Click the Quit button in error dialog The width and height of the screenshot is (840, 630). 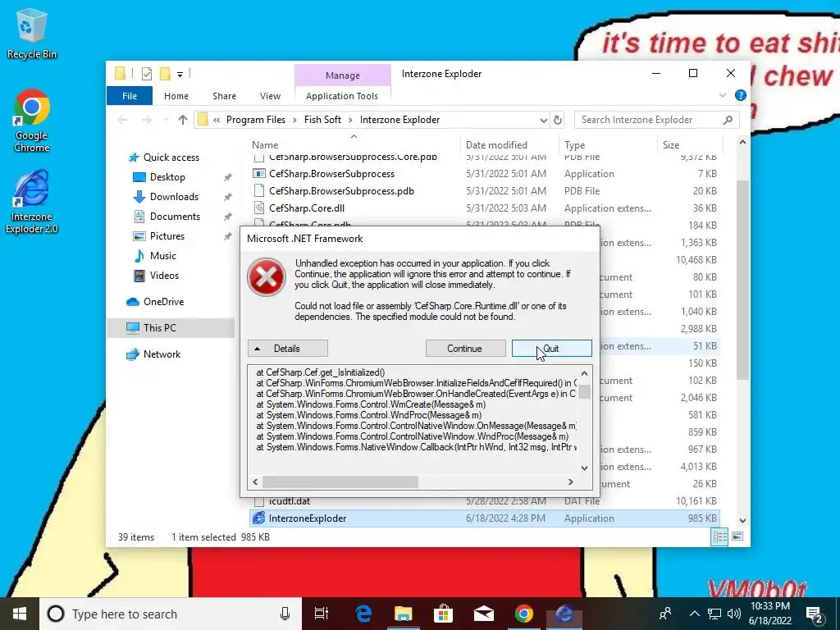(552, 349)
